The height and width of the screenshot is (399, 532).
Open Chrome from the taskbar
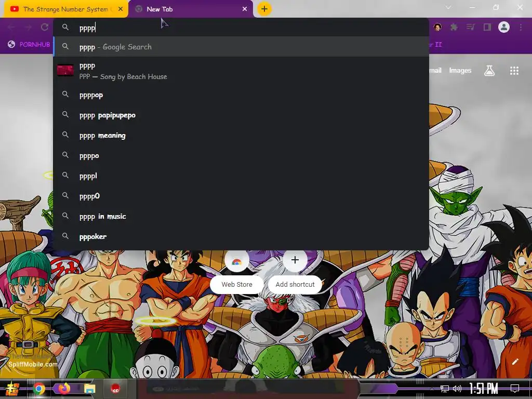(x=39, y=389)
